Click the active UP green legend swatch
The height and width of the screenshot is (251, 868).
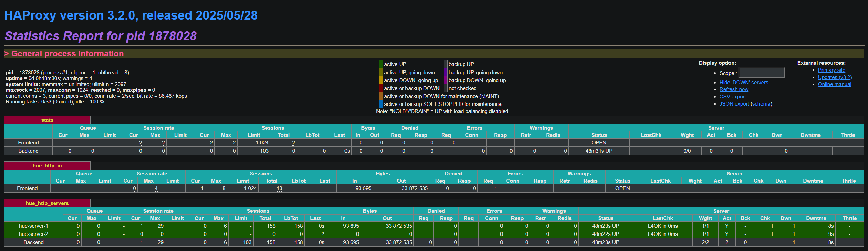(x=381, y=64)
